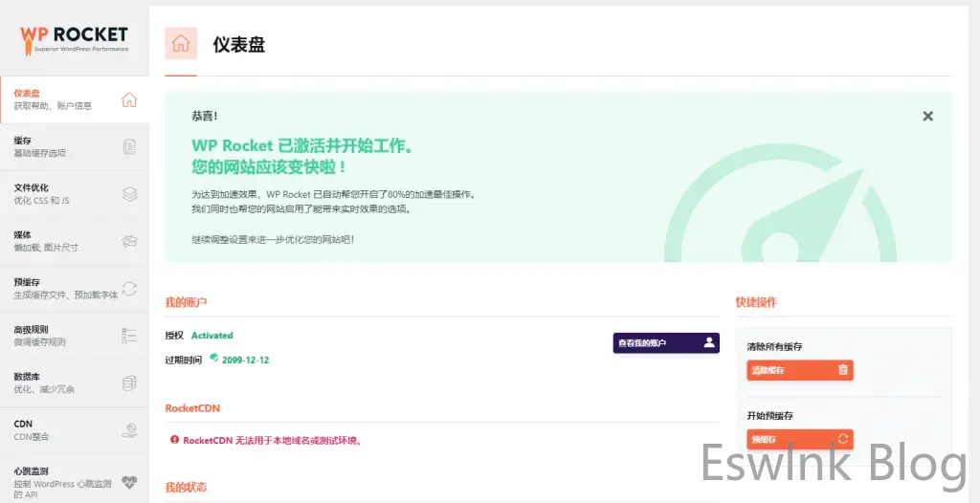
Task: Click the orange home icon beside page title
Action: click(x=181, y=44)
